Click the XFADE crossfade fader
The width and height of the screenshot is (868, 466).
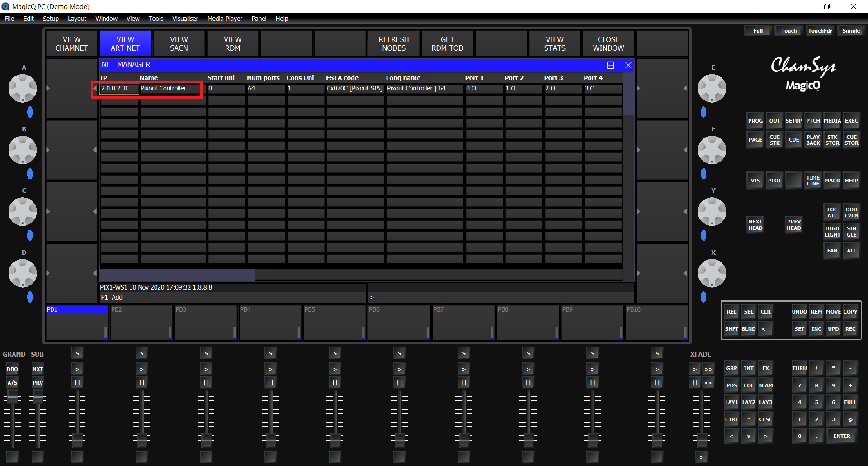click(702, 439)
